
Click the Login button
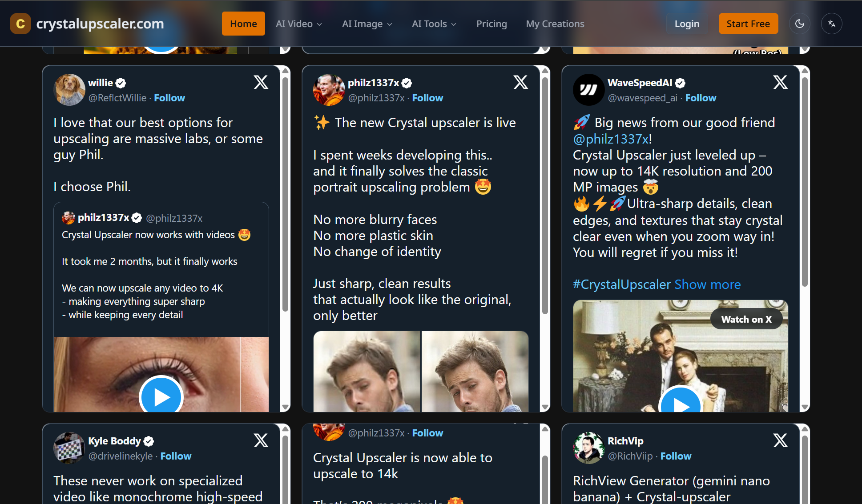point(686,24)
